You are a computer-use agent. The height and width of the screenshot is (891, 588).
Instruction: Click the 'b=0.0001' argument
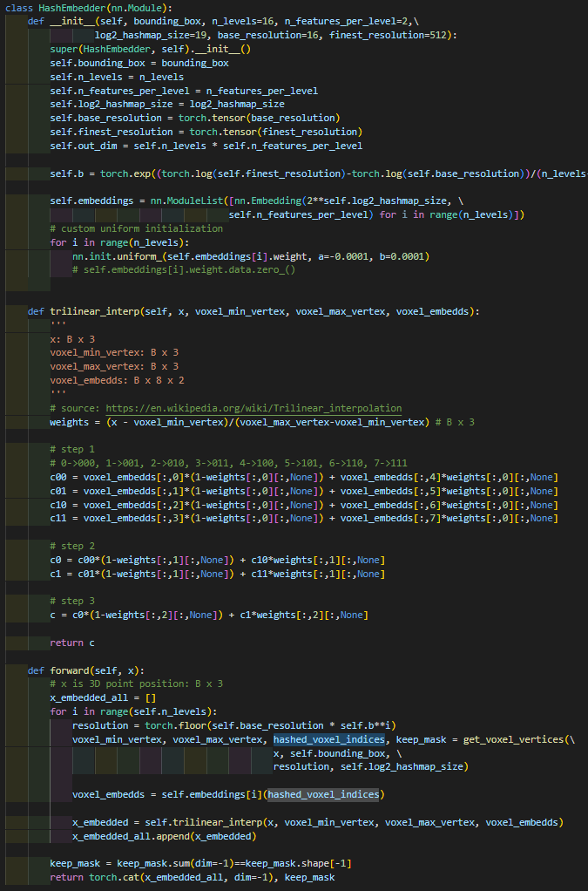[401, 257]
